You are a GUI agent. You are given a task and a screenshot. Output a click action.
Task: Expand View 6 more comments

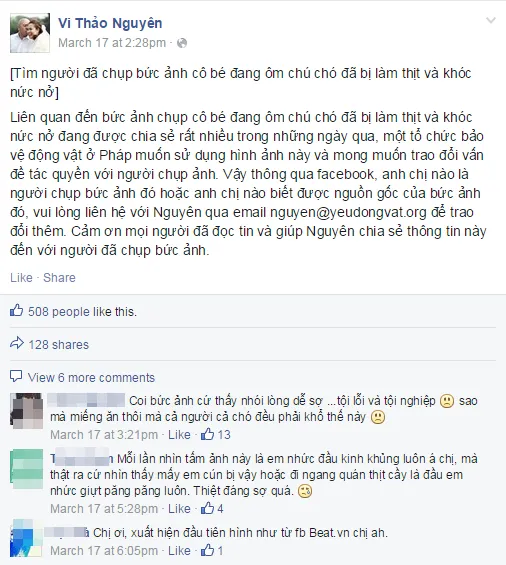[x=91, y=378]
